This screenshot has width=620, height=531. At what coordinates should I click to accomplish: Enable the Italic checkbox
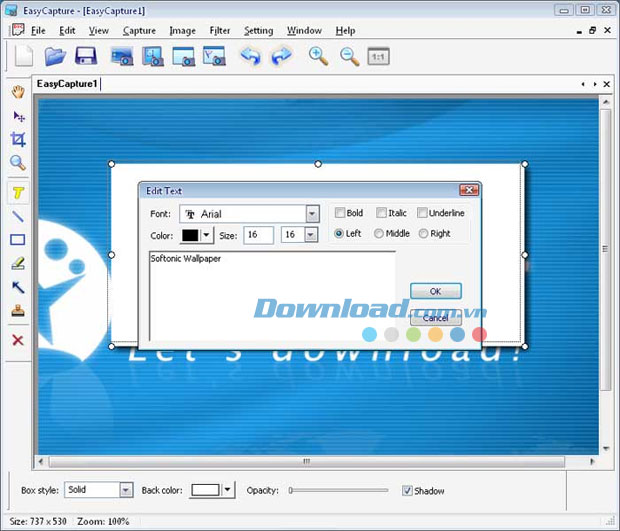click(x=382, y=213)
